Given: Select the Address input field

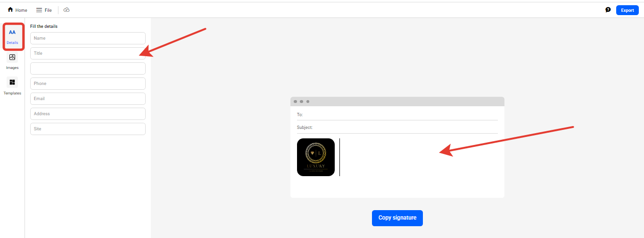Looking at the screenshot, I should [88, 114].
